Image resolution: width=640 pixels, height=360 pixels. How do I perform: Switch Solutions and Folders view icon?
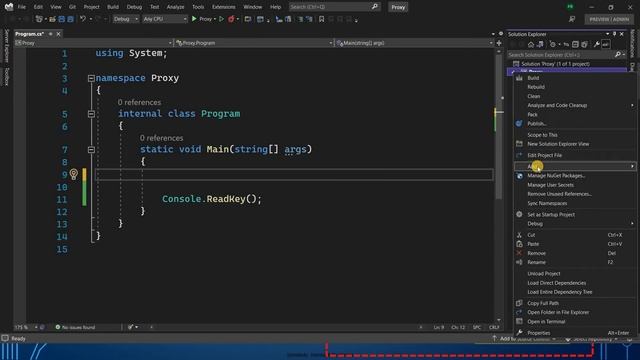540,44
